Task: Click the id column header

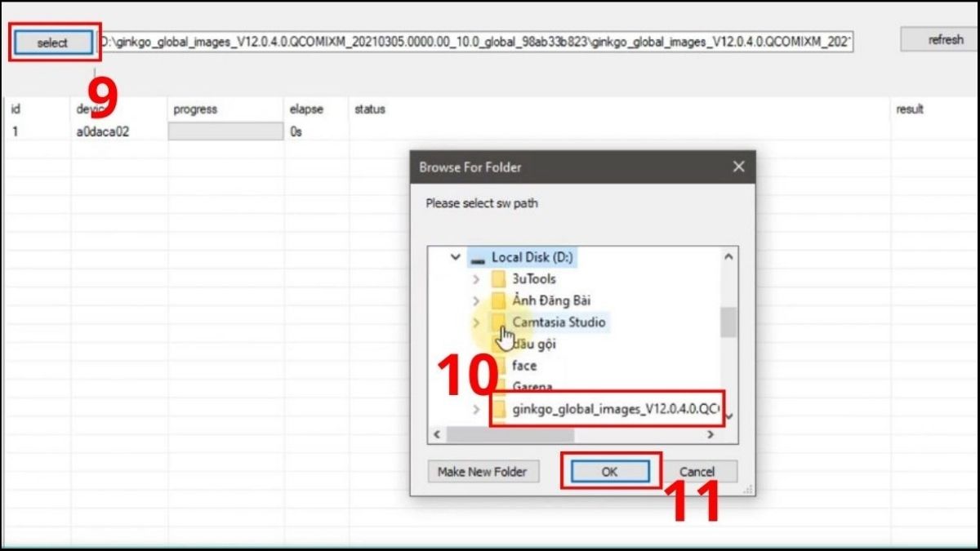Action: coord(15,109)
